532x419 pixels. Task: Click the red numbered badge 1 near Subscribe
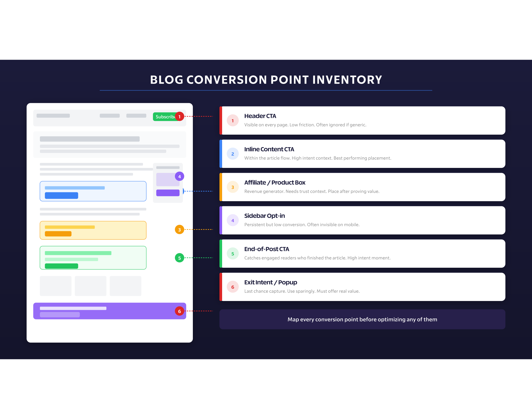pyautogui.click(x=180, y=117)
